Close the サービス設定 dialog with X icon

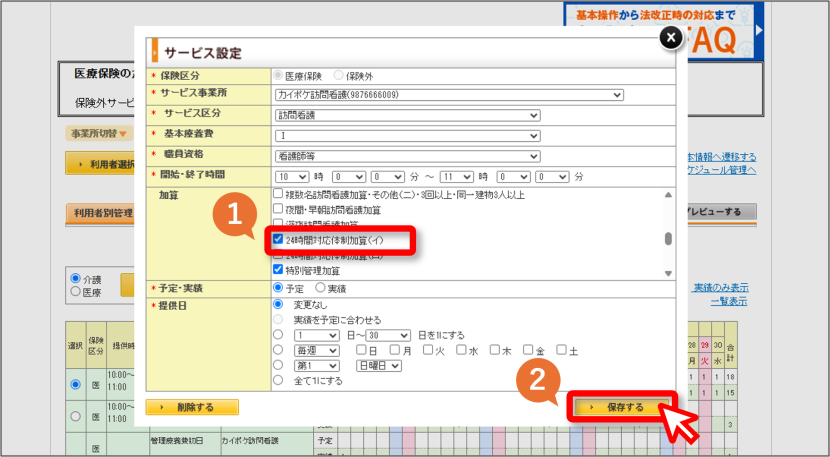coord(671,38)
